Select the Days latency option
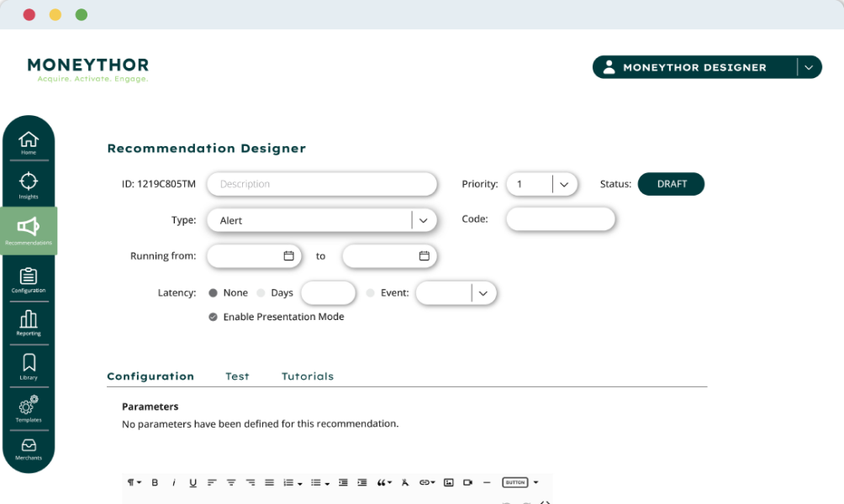 (261, 293)
